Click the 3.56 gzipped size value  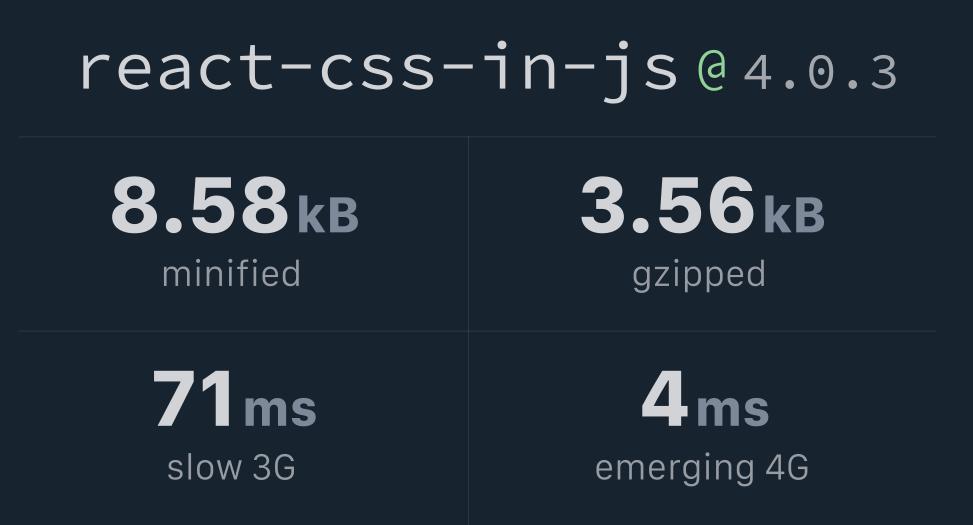(x=666, y=205)
